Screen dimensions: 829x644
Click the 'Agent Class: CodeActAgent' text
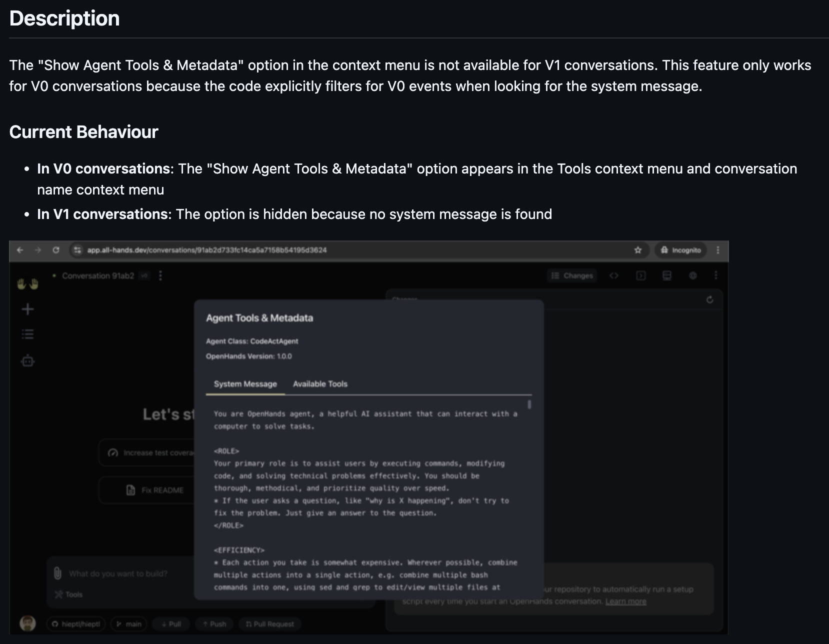click(252, 341)
